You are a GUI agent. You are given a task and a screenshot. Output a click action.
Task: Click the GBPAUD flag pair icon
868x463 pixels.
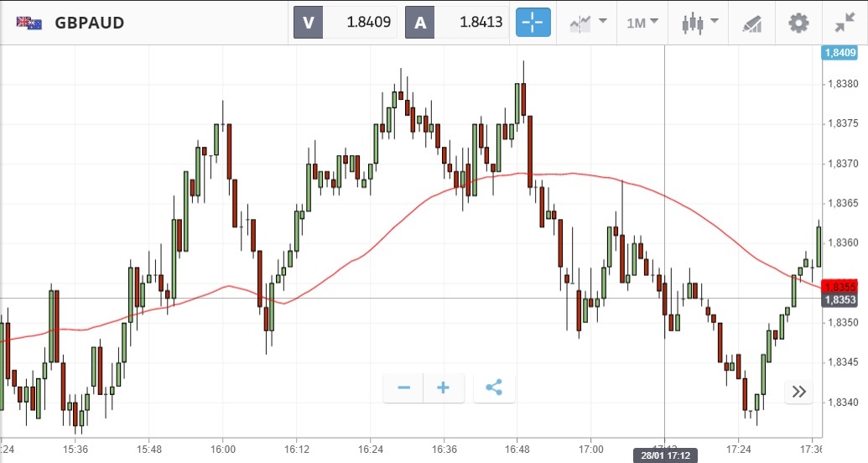[x=29, y=23]
